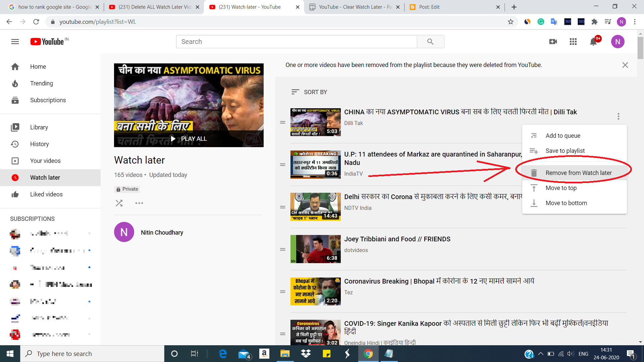The image size is (644, 362).
Task: Open File Explorer from taskbar
Action: (x=285, y=354)
